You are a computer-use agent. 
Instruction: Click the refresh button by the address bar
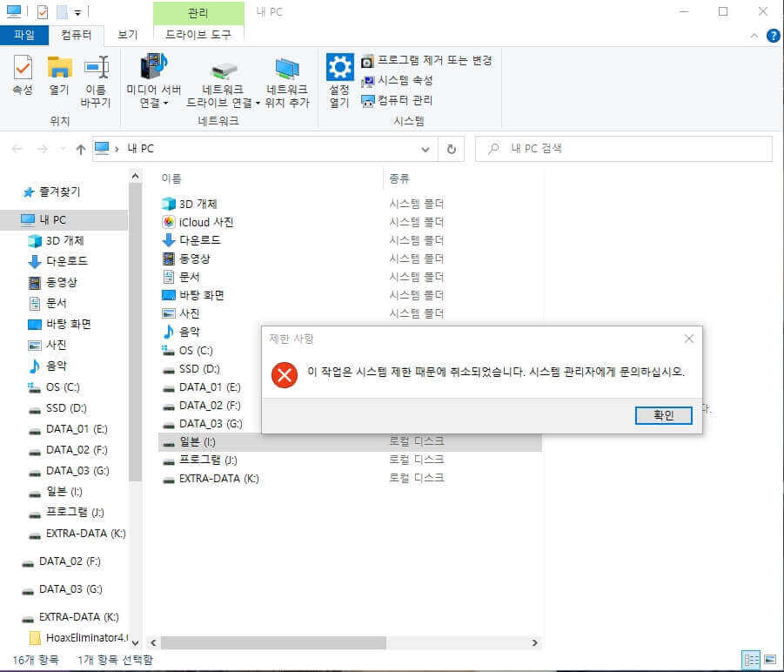click(x=451, y=149)
